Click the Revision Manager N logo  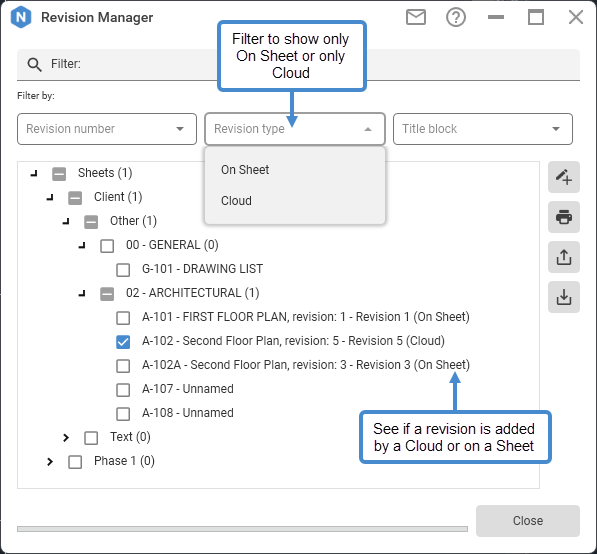click(21, 17)
